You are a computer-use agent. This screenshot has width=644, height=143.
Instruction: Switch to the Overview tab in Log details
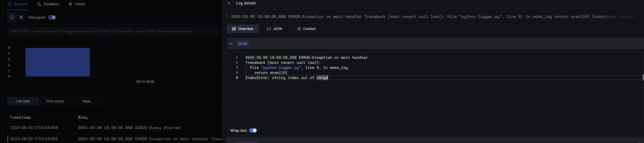click(x=243, y=29)
